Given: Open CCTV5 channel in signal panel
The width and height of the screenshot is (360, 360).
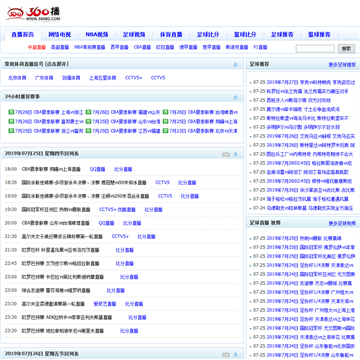Looking at the screenshot, I should pos(158,78).
